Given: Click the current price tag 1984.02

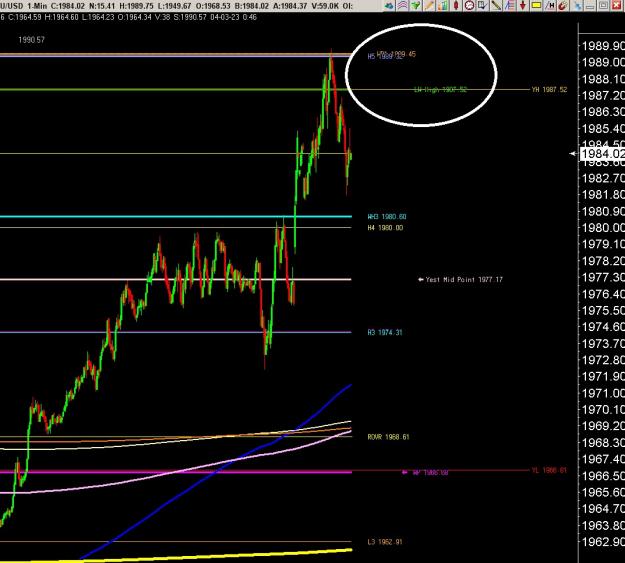Looking at the screenshot, I should (x=602, y=154).
